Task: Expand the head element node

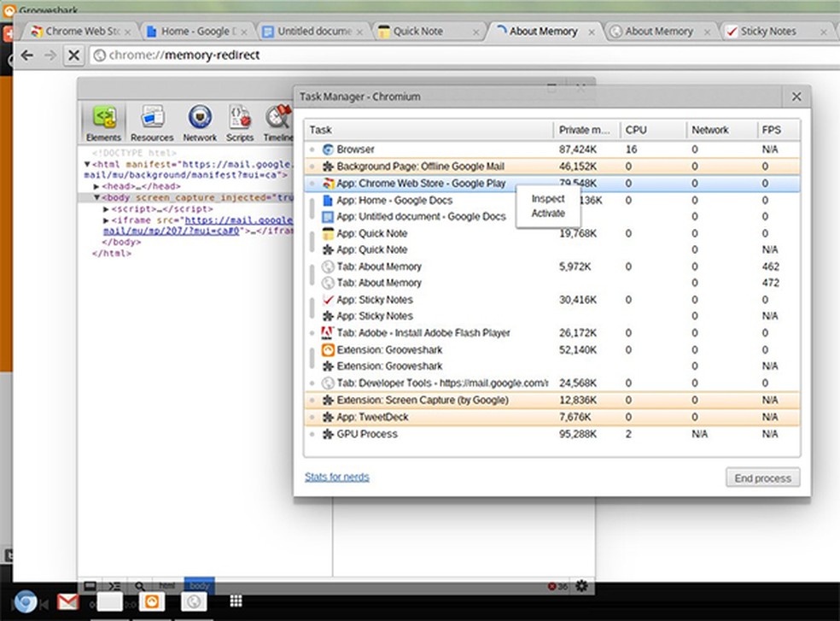Action: [96, 186]
